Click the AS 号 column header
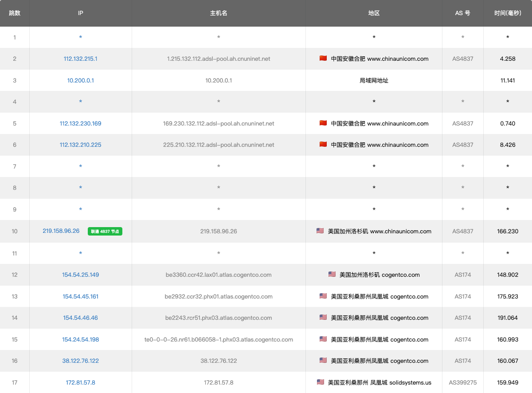This screenshot has height=393, width=532. point(463,13)
